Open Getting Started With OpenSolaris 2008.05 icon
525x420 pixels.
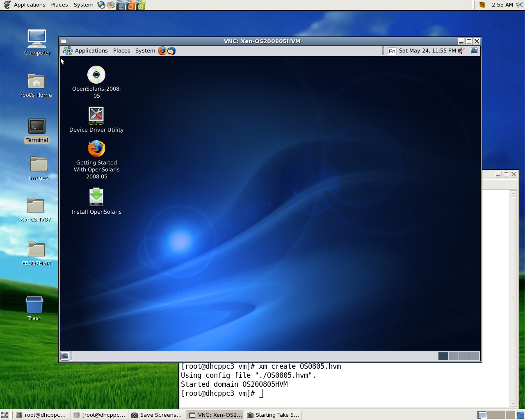pos(96,148)
